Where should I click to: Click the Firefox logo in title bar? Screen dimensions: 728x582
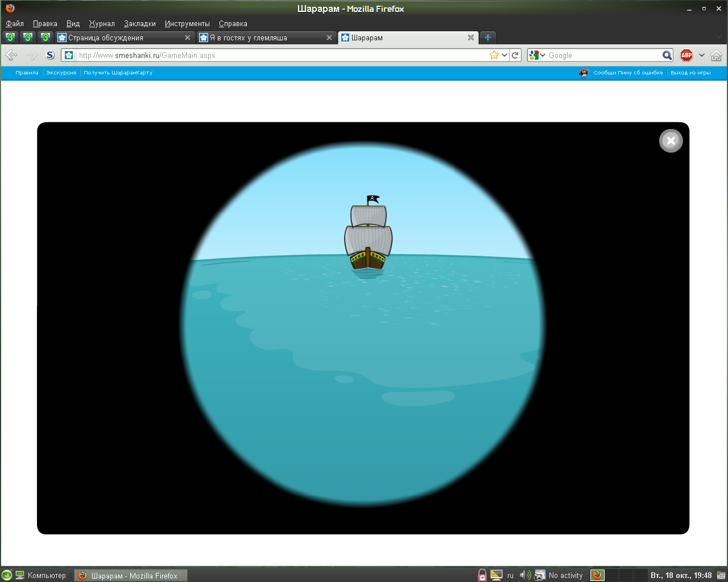pyautogui.click(x=10, y=8)
